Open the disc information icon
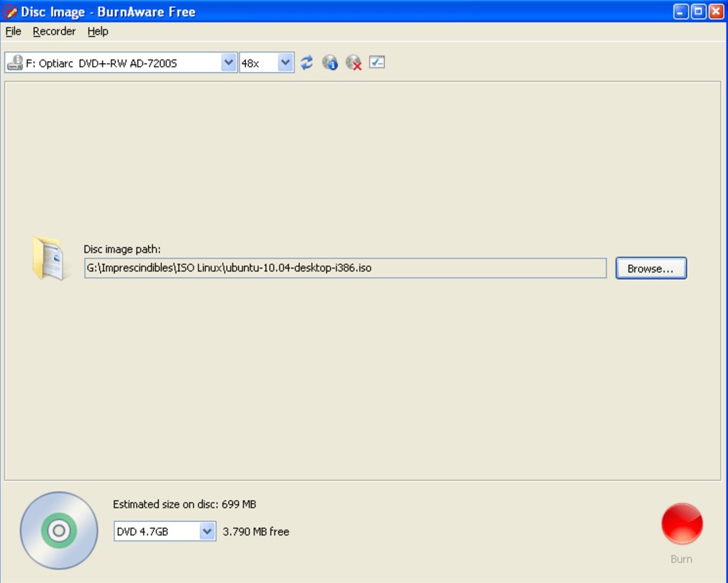The image size is (728, 583). click(330, 63)
